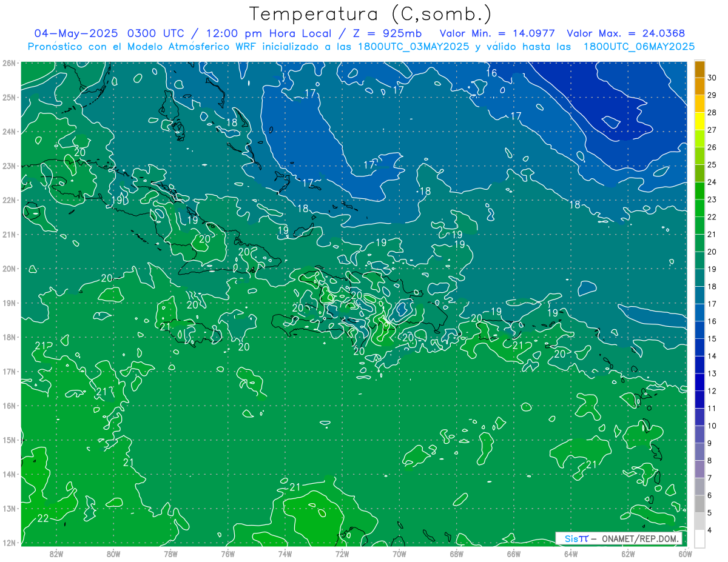Click the 72W longitude axis label
The height and width of the screenshot is (562, 728).
click(342, 553)
